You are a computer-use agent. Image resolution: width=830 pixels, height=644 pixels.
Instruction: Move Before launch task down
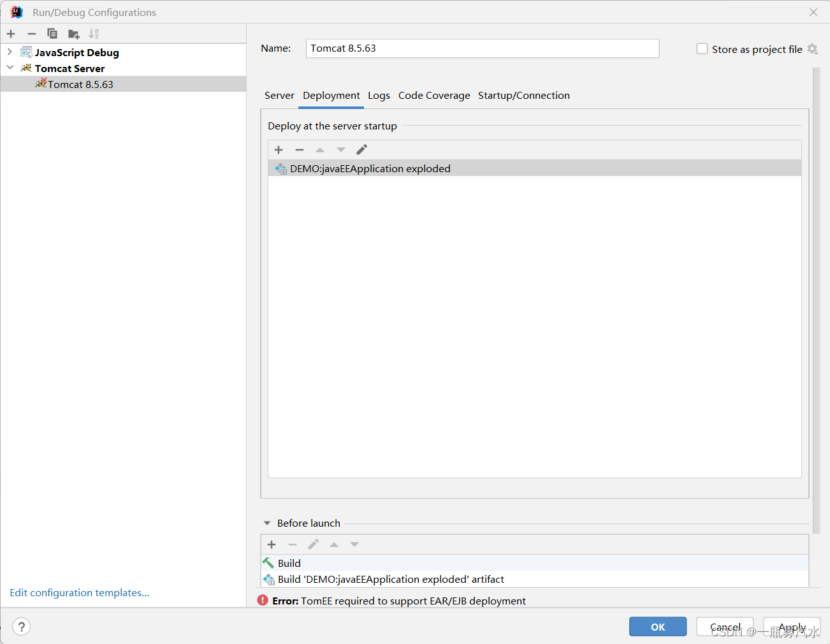coord(354,545)
